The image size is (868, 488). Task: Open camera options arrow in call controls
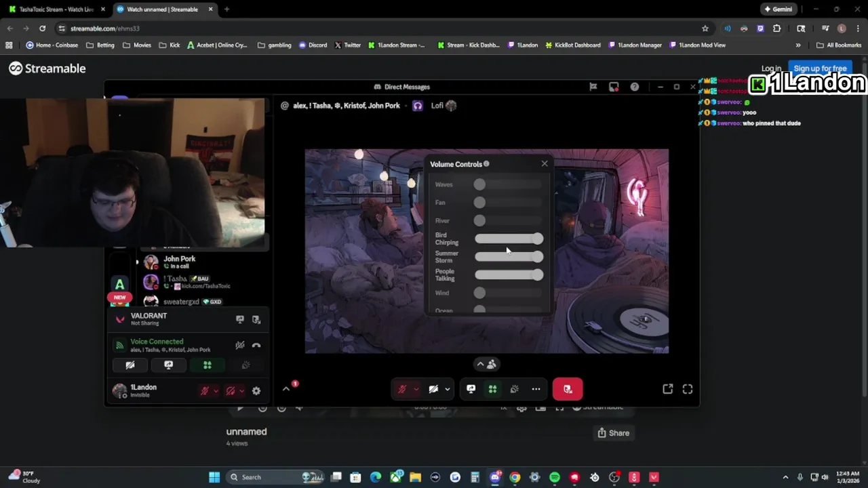[x=447, y=389]
